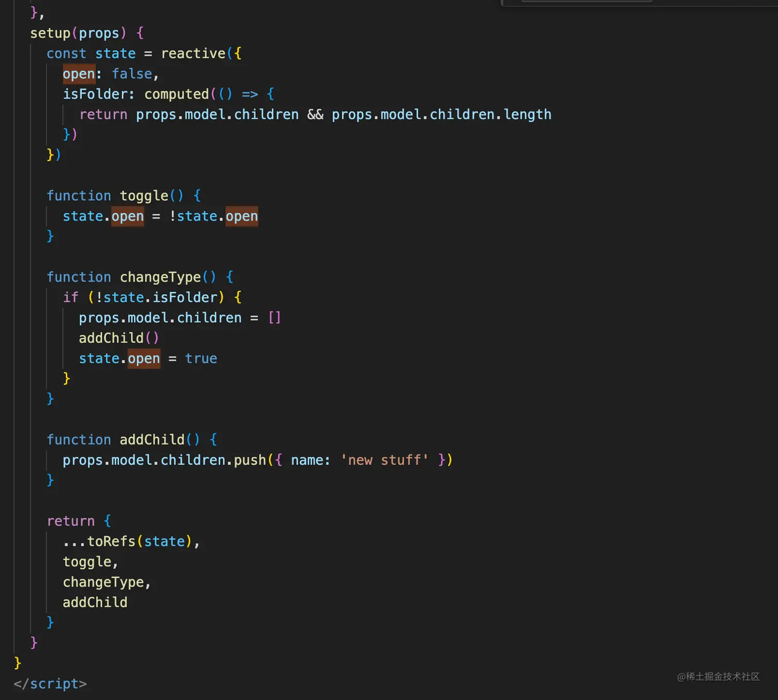Click the setup(props) function declaration line
Image resolution: width=778 pixels, height=700 pixels.
[87, 33]
